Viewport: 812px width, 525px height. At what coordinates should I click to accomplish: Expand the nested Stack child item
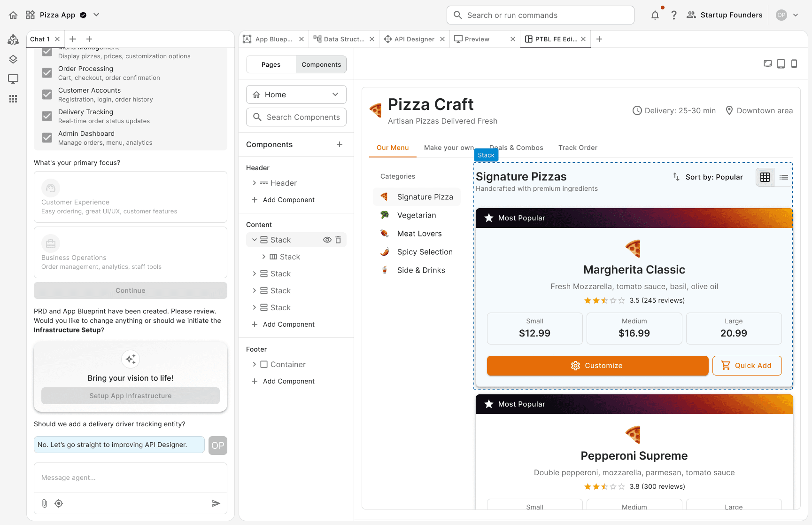[x=263, y=257]
